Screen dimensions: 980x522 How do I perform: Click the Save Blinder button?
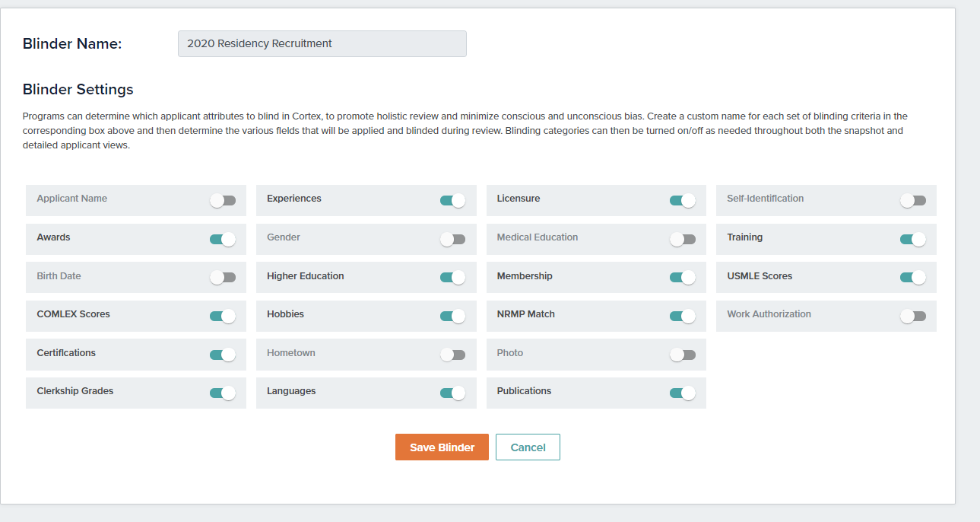(442, 447)
